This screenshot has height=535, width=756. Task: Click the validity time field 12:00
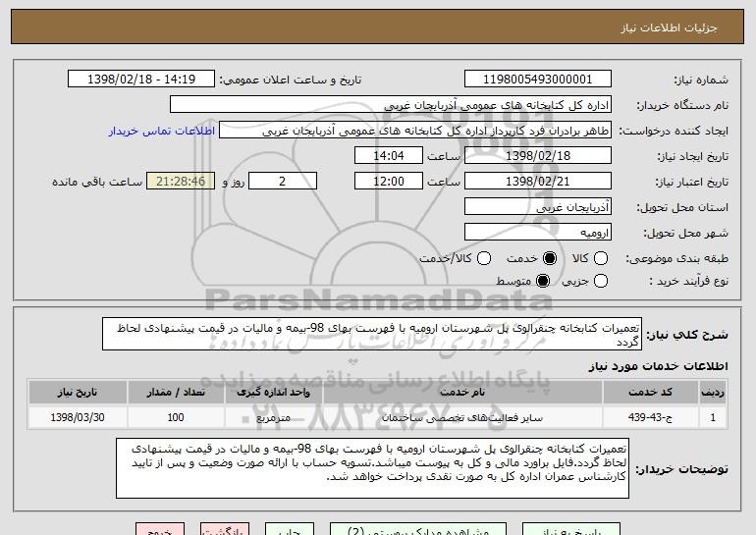tap(389, 182)
